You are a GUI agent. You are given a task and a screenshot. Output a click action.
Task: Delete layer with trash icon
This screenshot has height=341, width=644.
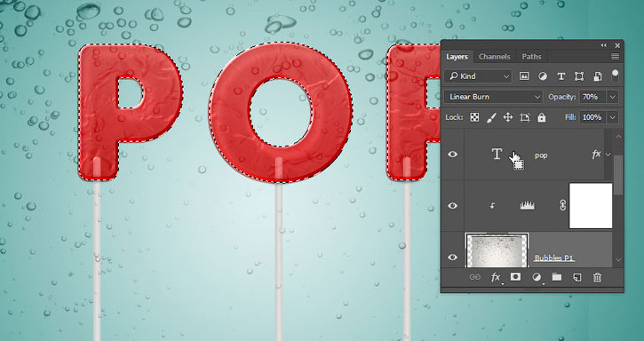[x=597, y=277]
